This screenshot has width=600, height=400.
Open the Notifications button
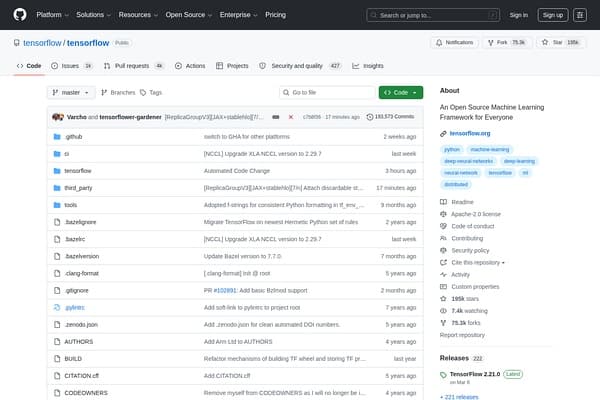pos(455,42)
